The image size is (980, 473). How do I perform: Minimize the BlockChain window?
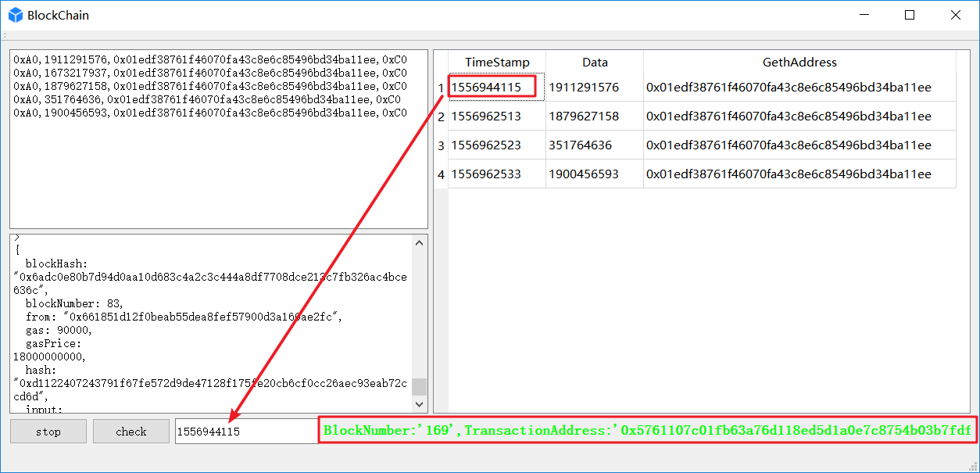click(864, 15)
